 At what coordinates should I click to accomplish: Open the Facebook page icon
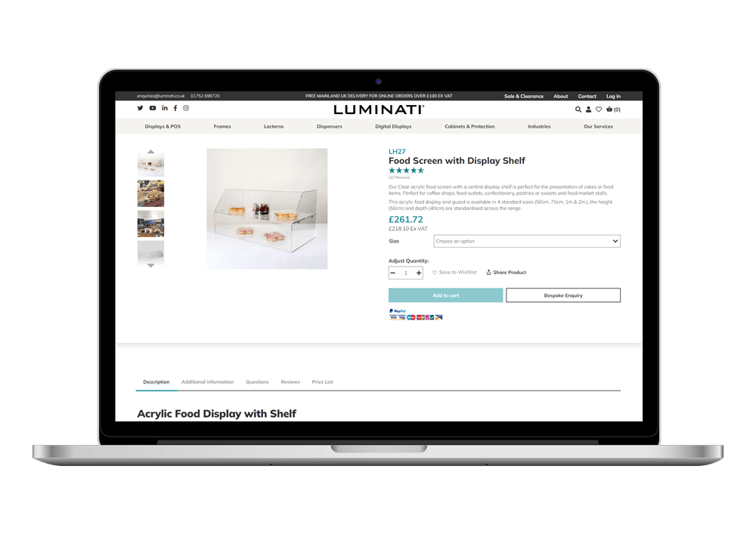(175, 108)
